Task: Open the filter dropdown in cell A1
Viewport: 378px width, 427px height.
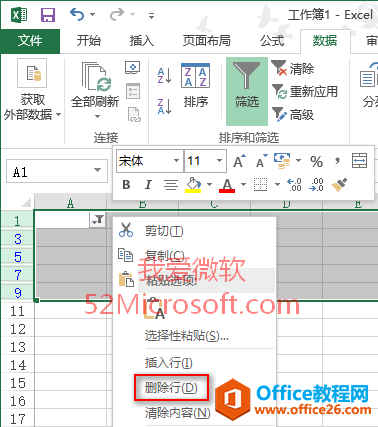Action: click(98, 220)
